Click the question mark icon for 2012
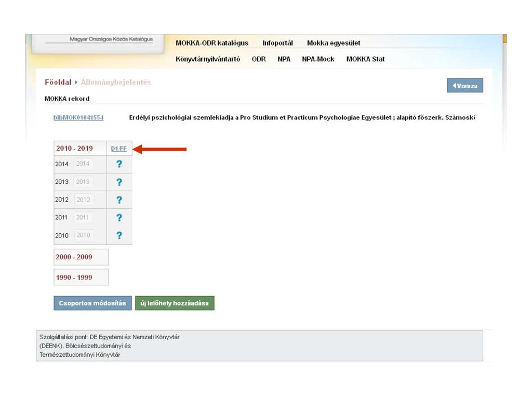532x399 pixels. (x=119, y=200)
